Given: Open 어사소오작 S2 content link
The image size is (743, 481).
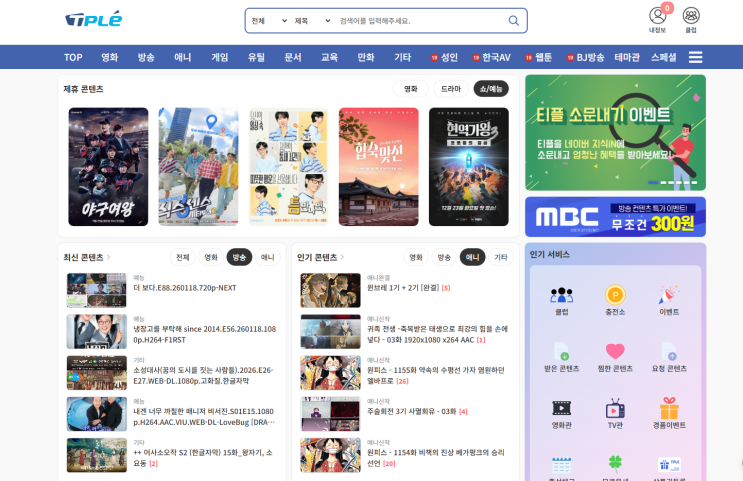Looking at the screenshot, I should tap(203, 458).
